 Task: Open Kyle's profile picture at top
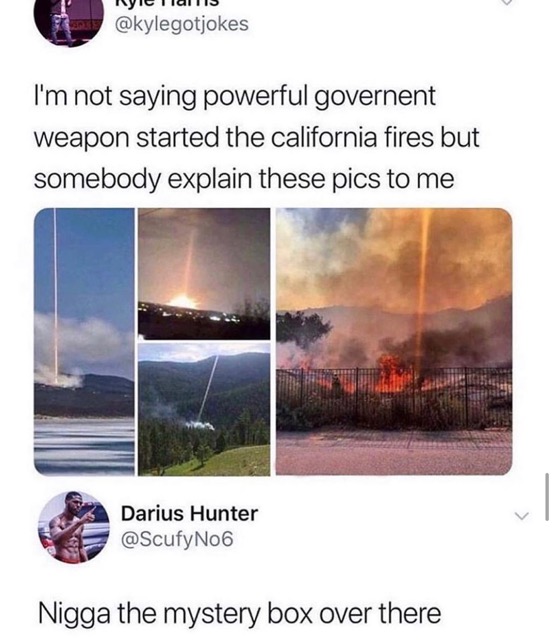(69, 22)
